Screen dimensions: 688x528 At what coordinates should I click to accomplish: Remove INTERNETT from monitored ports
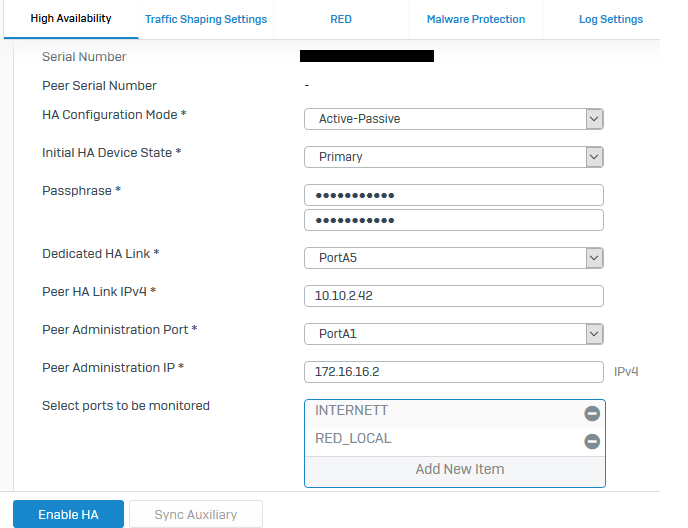(x=592, y=413)
